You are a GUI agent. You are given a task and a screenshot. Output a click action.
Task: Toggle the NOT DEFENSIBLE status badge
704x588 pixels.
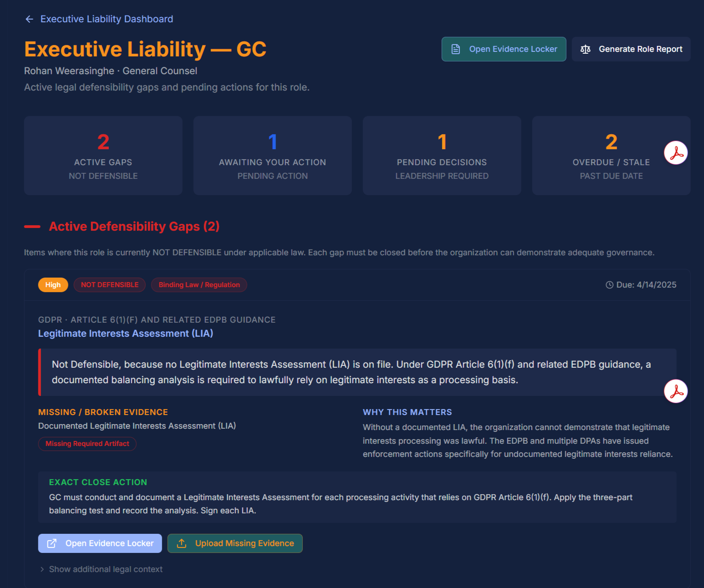click(109, 284)
